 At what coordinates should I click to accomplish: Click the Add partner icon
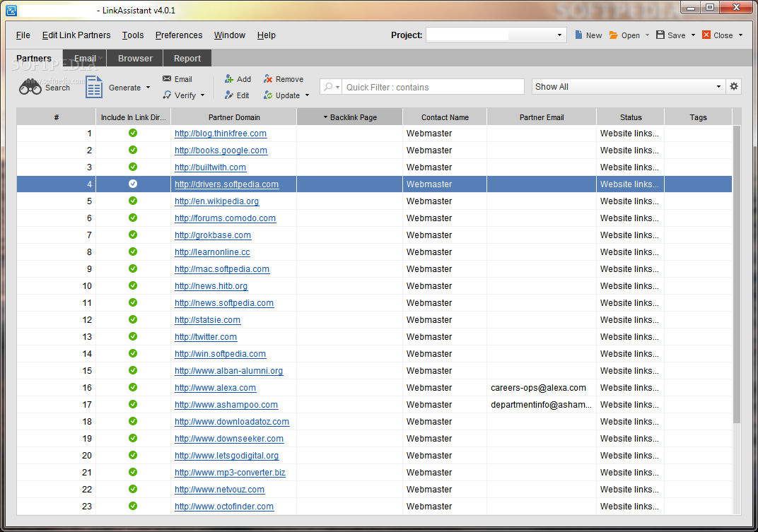pos(229,78)
